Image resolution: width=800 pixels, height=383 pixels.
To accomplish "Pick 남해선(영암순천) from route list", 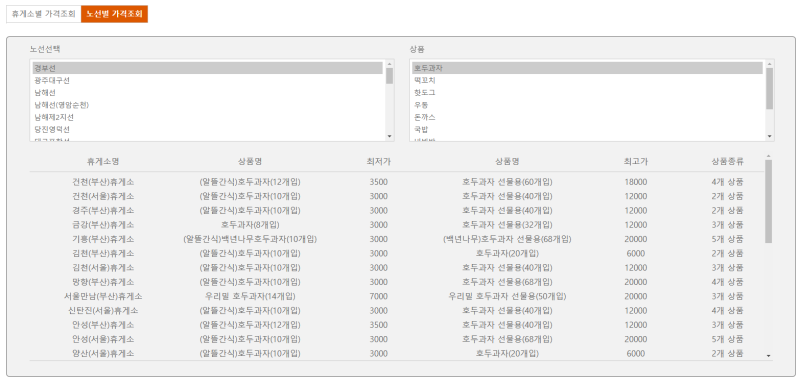I will coord(208,105).
